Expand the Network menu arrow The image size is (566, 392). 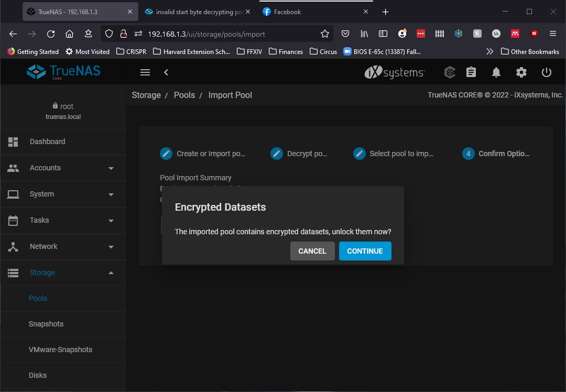click(x=111, y=247)
